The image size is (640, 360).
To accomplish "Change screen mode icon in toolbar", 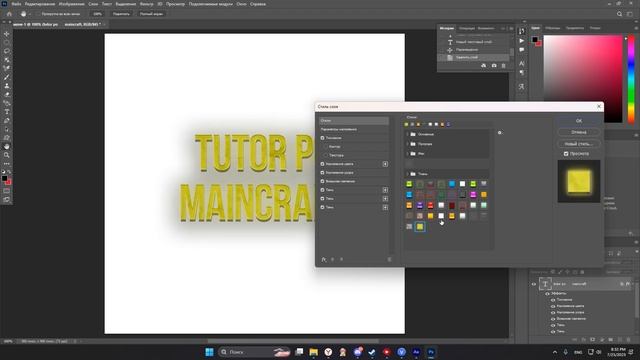I will point(7,200).
